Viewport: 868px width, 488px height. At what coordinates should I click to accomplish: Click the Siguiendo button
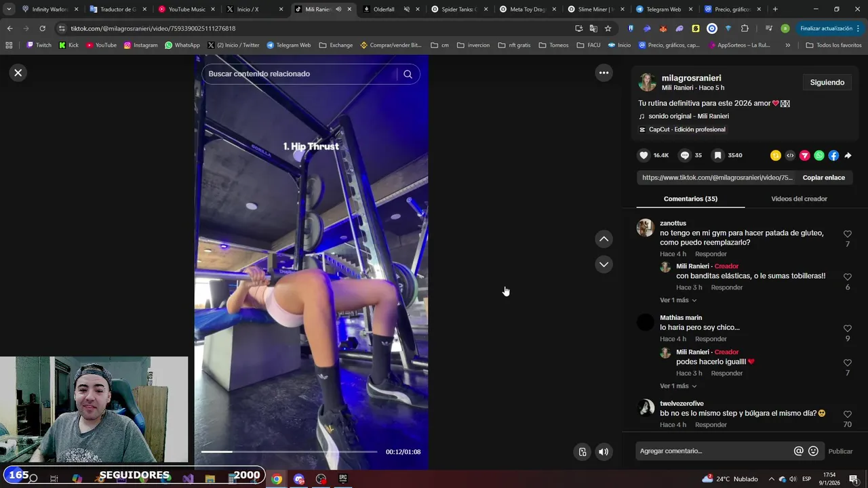(827, 82)
